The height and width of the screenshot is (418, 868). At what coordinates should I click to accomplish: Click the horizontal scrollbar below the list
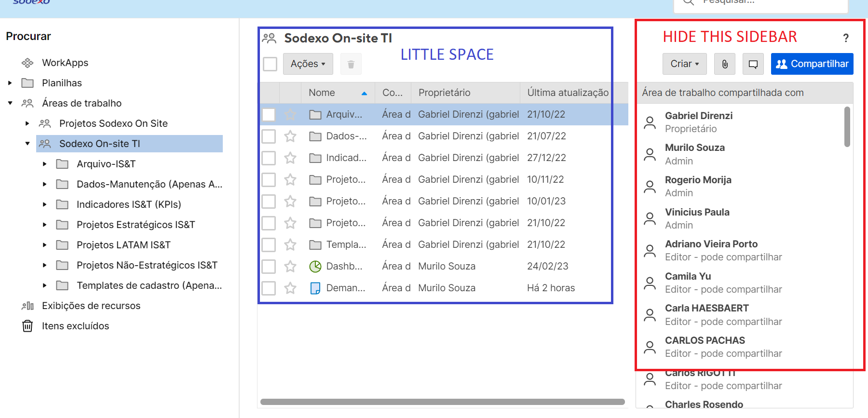point(443,402)
